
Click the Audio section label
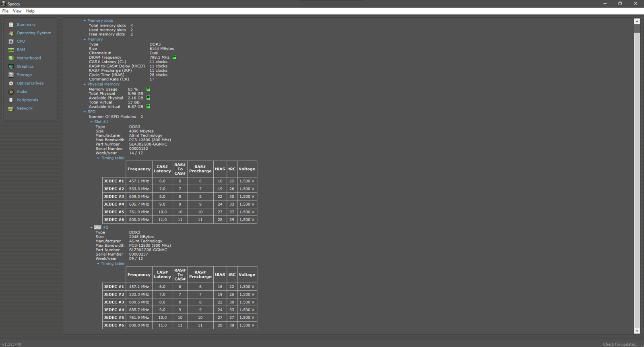pos(22,92)
